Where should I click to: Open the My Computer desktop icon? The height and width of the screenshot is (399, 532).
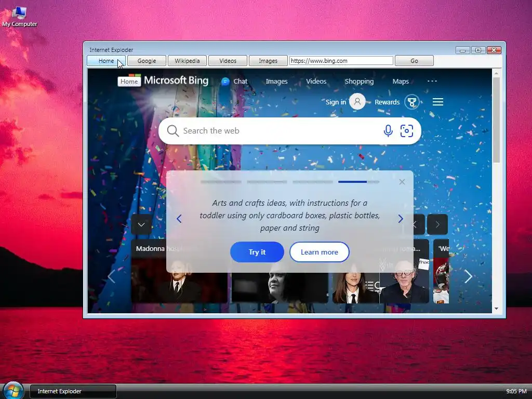pyautogui.click(x=19, y=16)
